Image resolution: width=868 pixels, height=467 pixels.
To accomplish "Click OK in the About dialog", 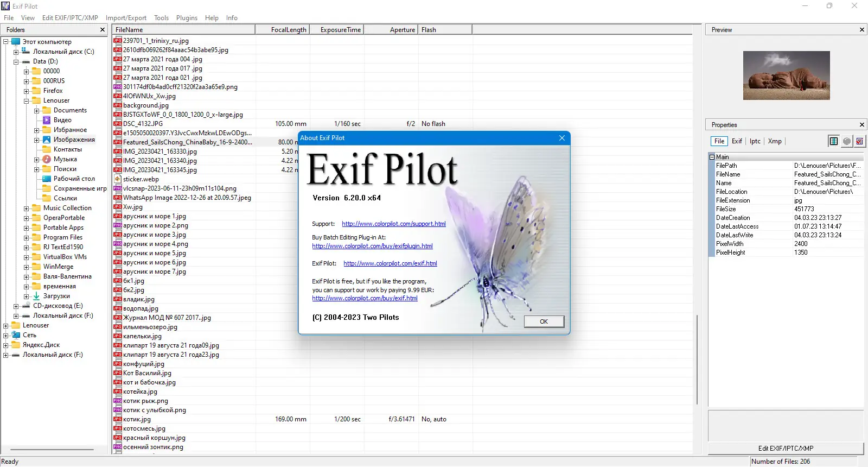I will [x=544, y=321].
